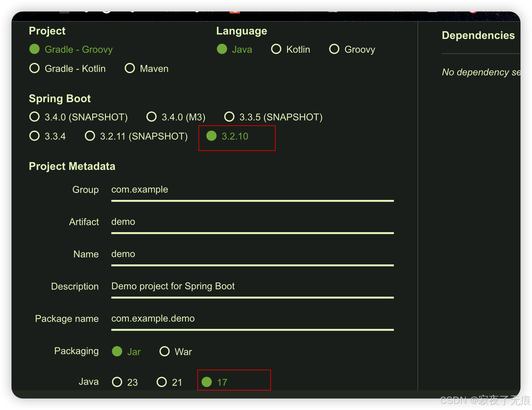This screenshot has width=532, height=410.
Task: Select Java version 23
Action: (125, 382)
